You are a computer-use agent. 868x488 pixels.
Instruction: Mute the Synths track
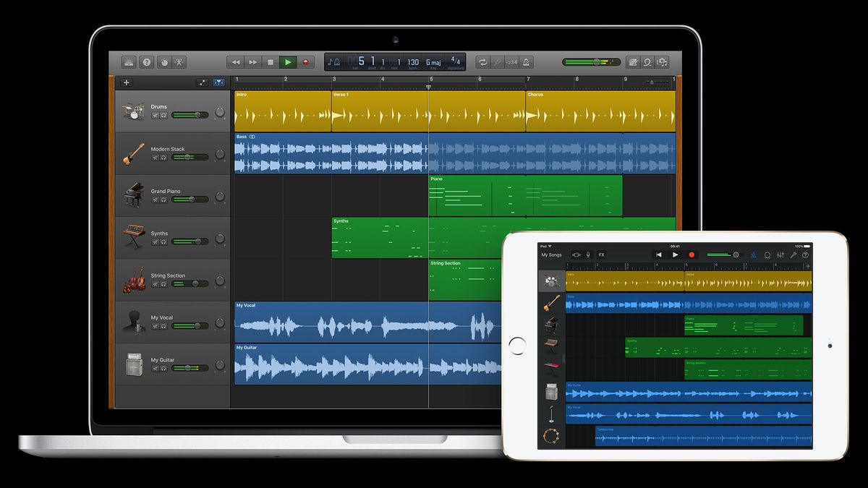coord(156,241)
